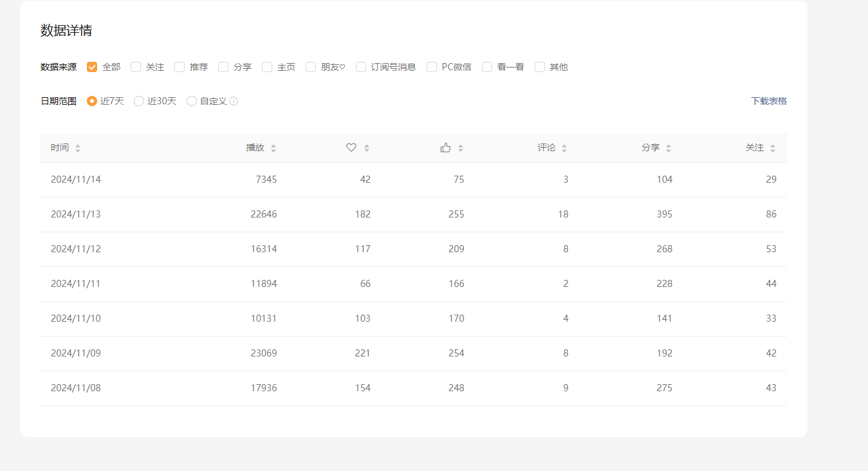868x471 pixels.
Task: Tick the PC微信 checkbox
Action: click(432, 67)
